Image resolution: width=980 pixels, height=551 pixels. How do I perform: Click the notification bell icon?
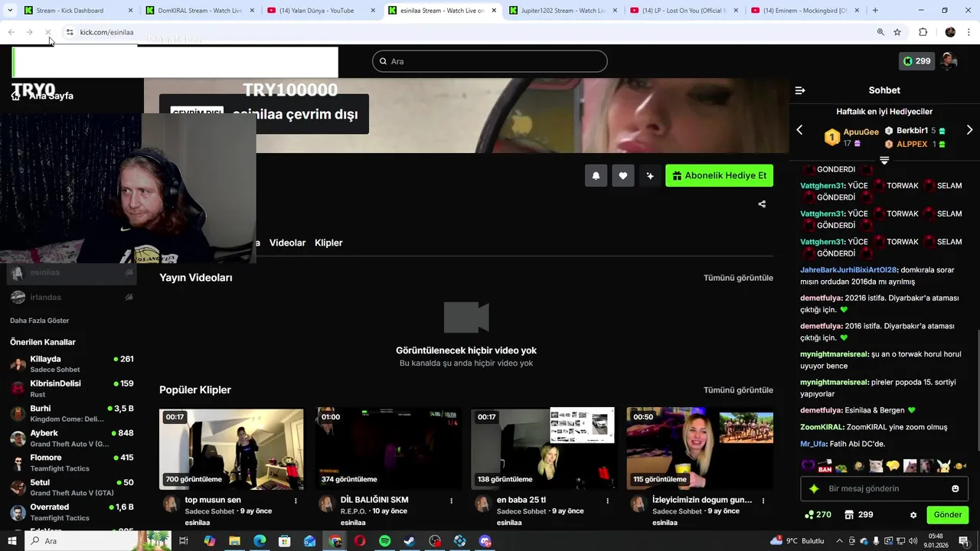[596, 175]
